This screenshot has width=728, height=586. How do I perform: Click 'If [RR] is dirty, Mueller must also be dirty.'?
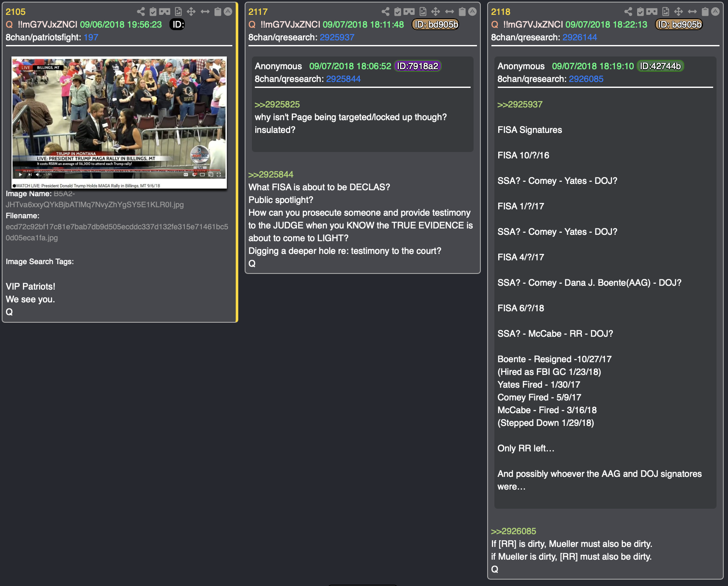point(572,544)
